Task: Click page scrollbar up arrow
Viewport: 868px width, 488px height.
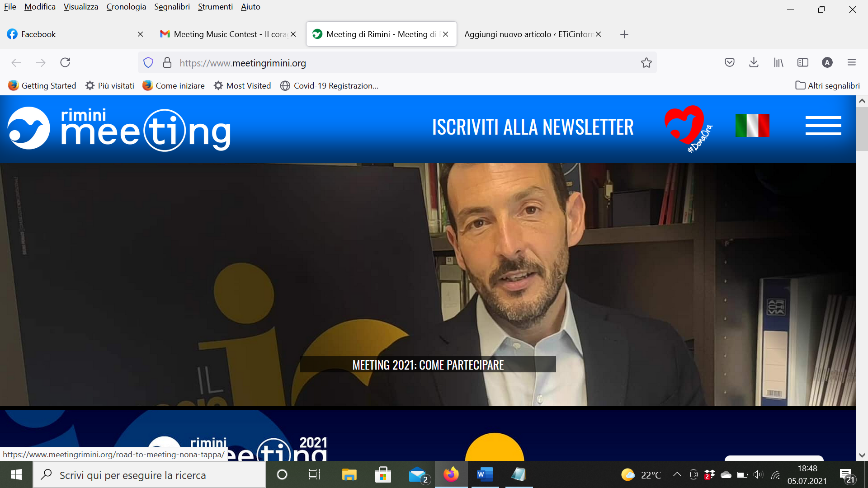Action: pyautogui.click(x=862, y=101)
